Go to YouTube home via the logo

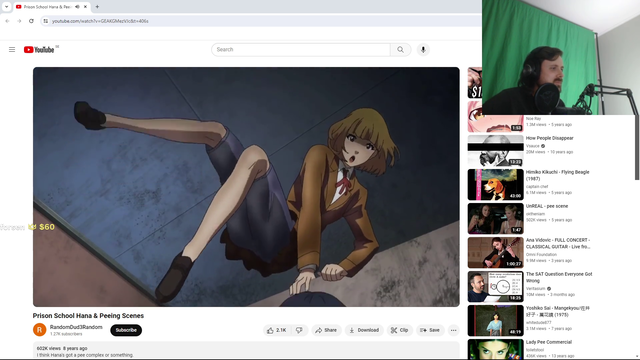pos(39,50)
